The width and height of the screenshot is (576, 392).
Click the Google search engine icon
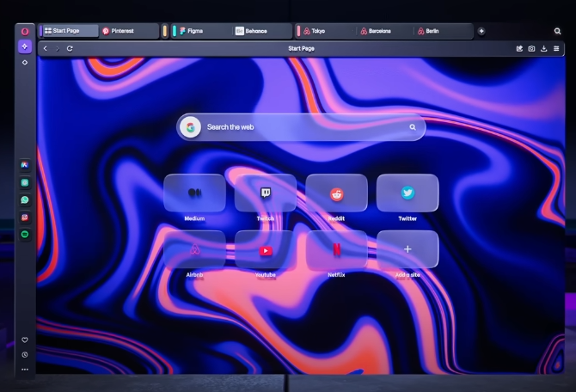click(x=190, y=127)
